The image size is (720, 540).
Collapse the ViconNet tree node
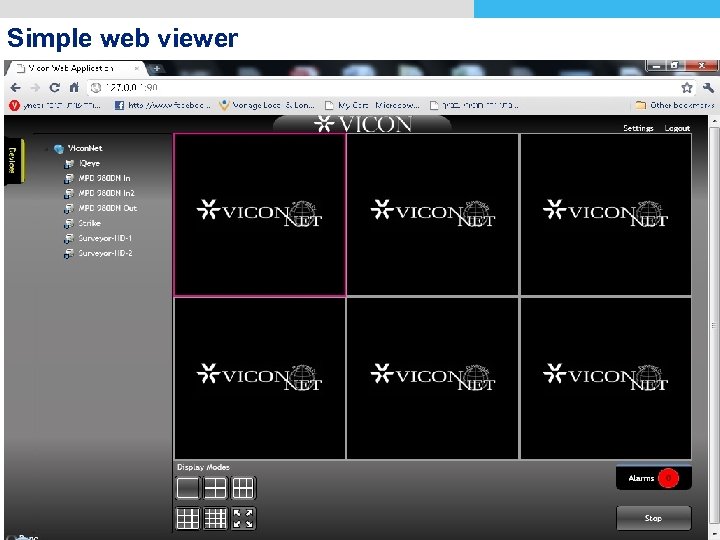point(47,149)
